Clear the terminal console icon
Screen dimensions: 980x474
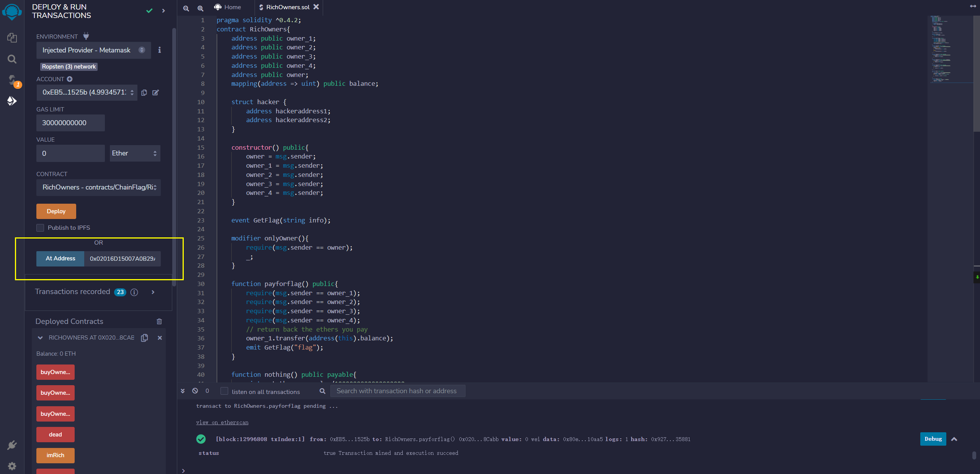click(195, 391)
